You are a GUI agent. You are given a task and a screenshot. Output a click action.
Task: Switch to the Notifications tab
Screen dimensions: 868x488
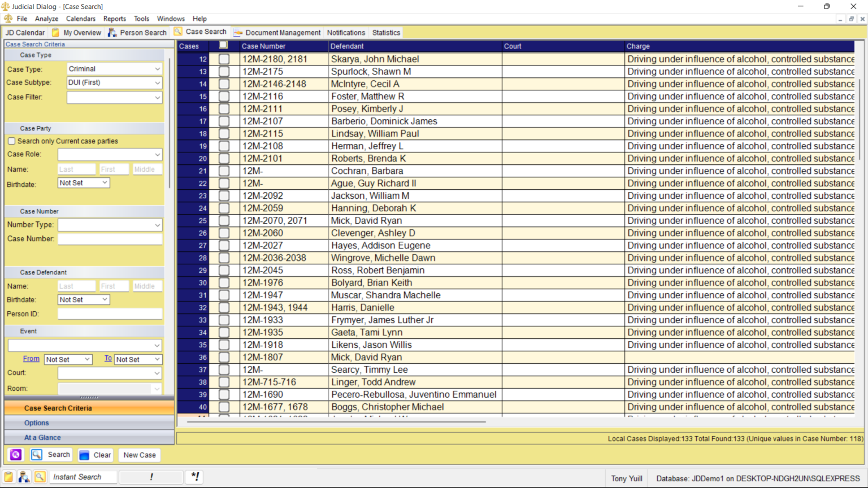(346, 32)
